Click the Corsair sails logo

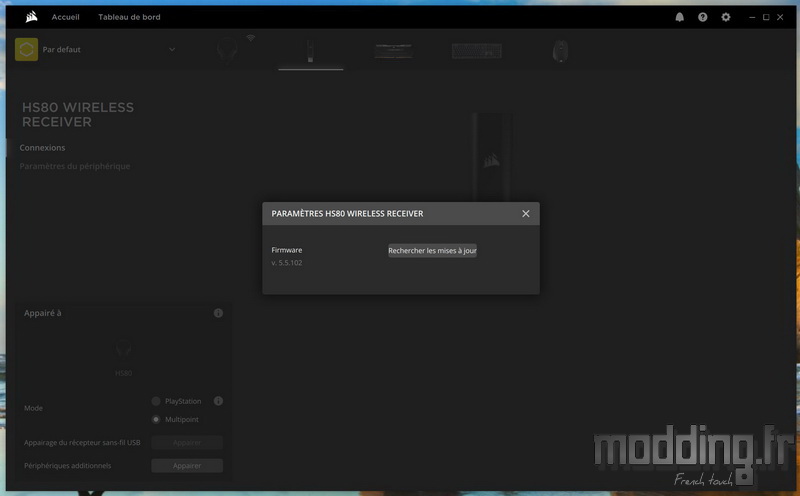tap(32, 17)
